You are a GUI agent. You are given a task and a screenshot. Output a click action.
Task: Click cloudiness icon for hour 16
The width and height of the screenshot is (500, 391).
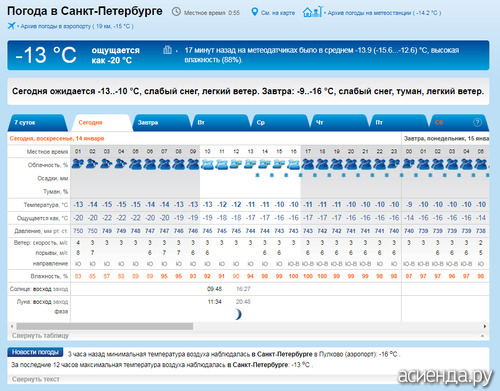click(x=293, y=164)
